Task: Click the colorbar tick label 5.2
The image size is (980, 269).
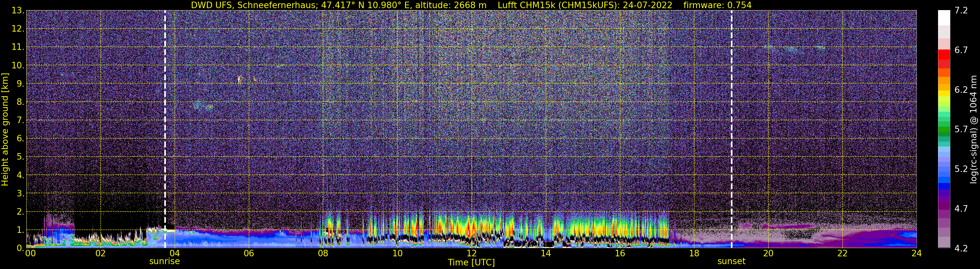Action: 961,169
